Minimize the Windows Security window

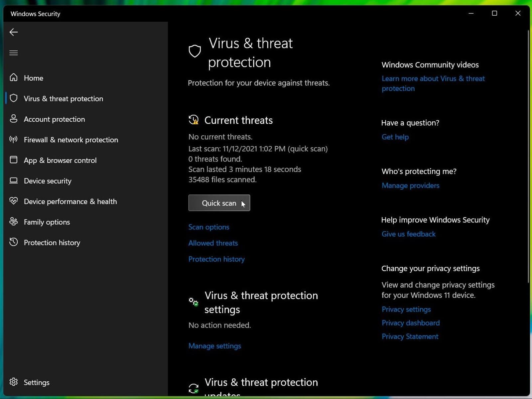point(471,13)
